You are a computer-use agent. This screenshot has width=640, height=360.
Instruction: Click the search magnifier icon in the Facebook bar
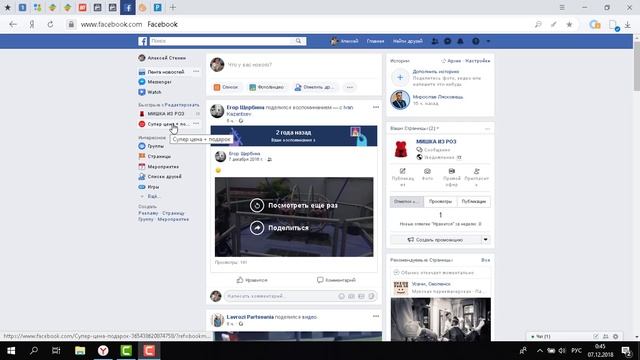click(x=299, y=41)
